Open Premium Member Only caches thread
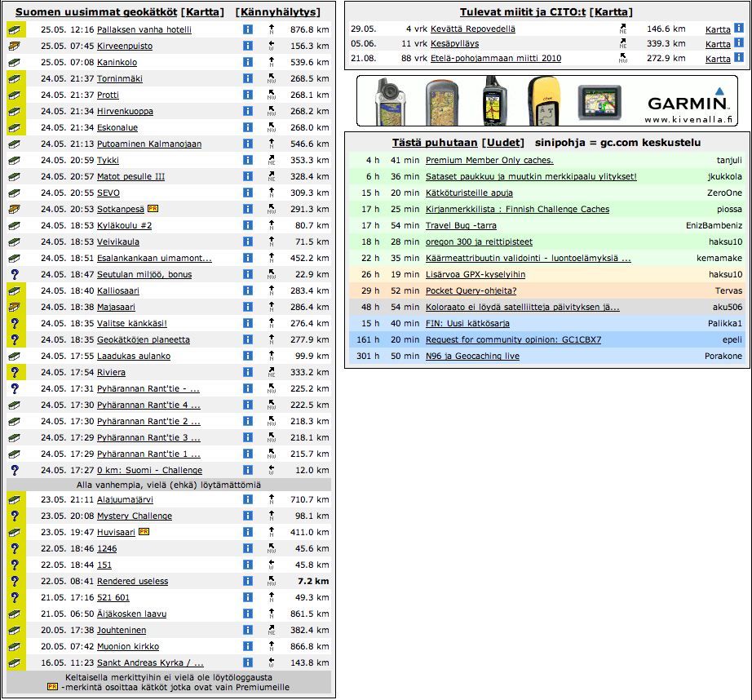 click(x=489, y=160)
